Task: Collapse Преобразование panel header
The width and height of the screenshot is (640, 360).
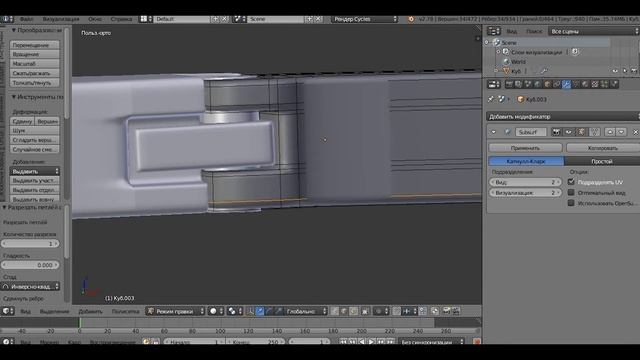Action: [x=36, y=30]
